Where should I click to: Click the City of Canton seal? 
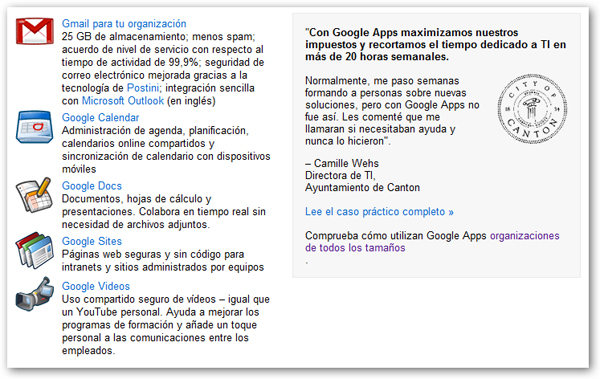click(532, 109)
